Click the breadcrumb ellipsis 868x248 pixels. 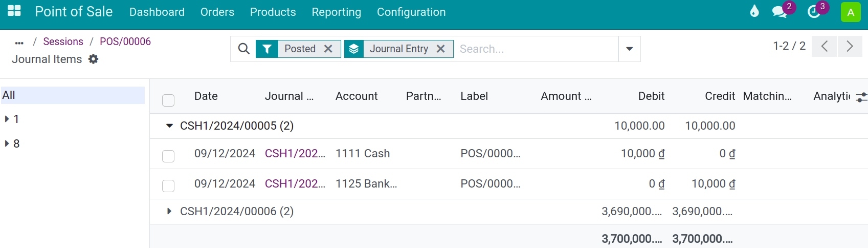[19, 43]
